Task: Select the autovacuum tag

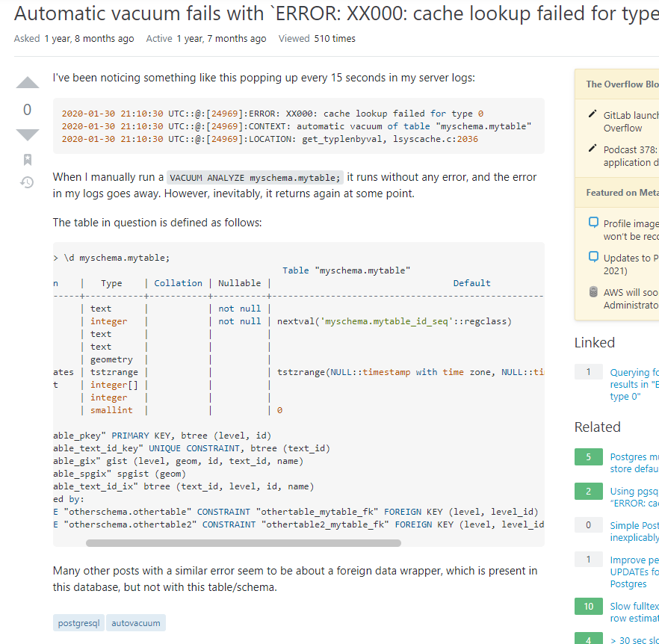Action: (x=135, y=622)
